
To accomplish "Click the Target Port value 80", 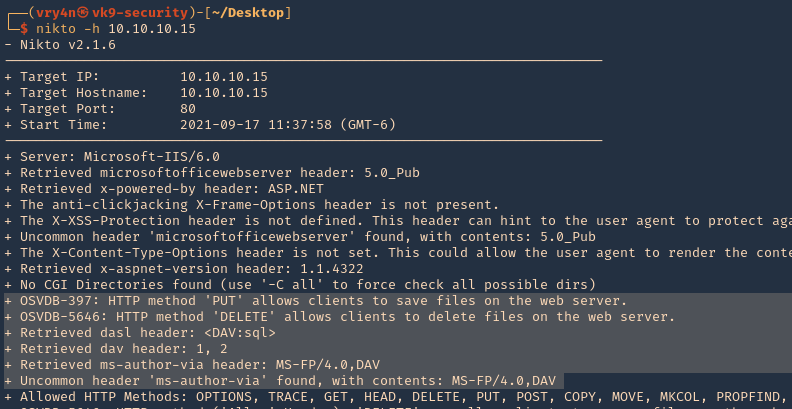I will (x=188, y=109).
